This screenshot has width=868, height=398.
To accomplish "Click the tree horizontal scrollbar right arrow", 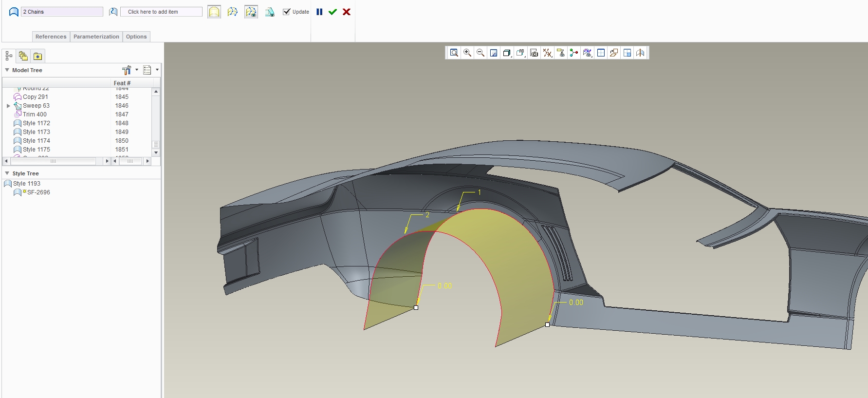I will (x=107, y=161).
